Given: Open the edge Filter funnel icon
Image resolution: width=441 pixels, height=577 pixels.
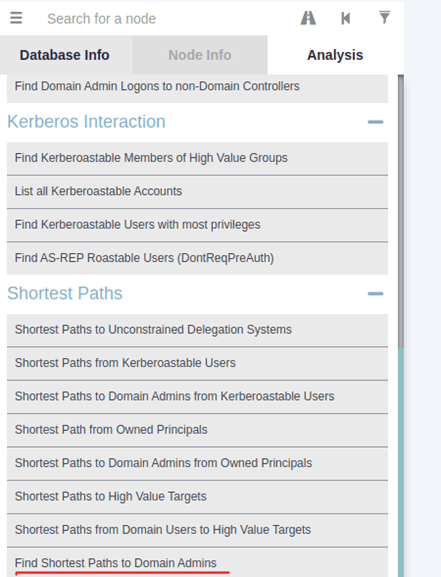Looking at the screenshot, I should tap(384, 17).
